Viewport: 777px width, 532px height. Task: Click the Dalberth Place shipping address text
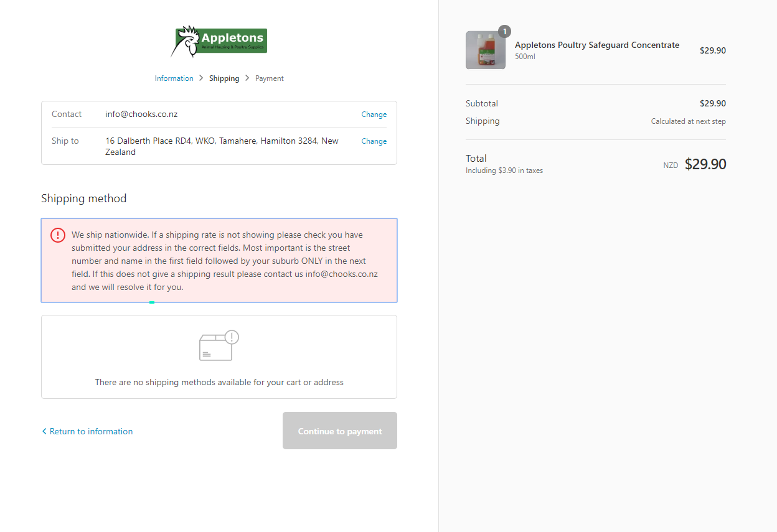222,146
